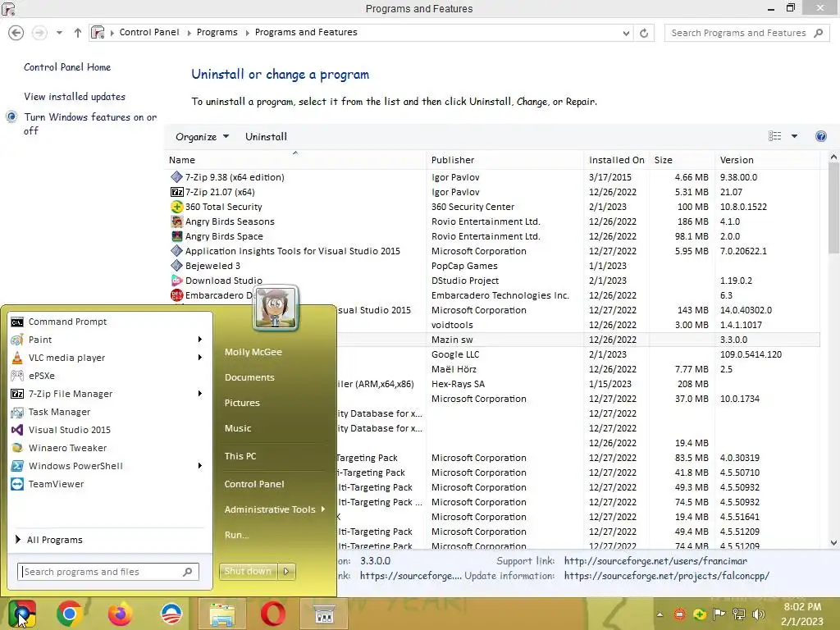The width and height of the screenshot is (840, 630).
Task: Select 360 Total Security row
Action: (x=493, y=207)
